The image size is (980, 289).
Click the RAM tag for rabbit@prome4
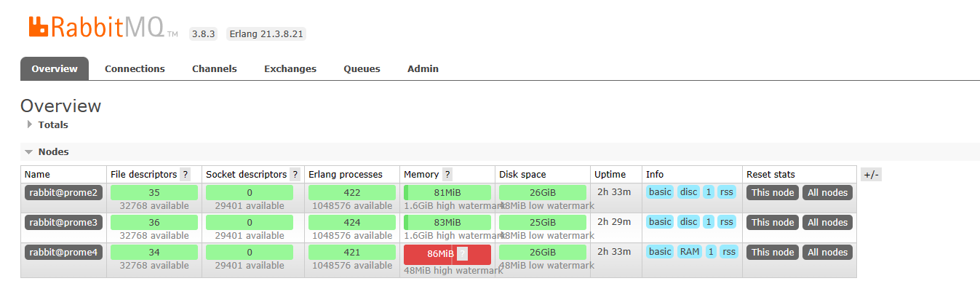[x=689, y=252]
